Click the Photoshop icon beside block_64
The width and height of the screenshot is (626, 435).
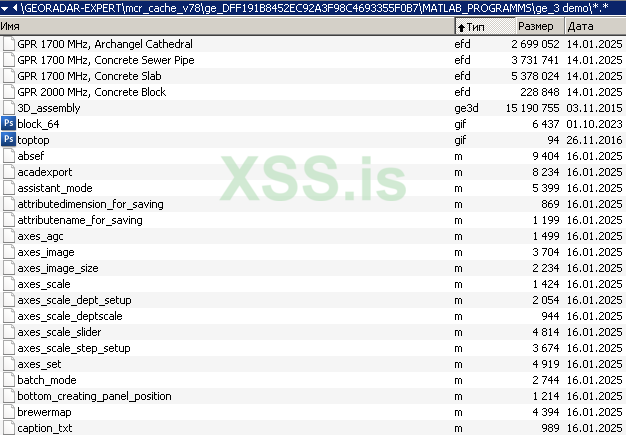tap(8, 123)
